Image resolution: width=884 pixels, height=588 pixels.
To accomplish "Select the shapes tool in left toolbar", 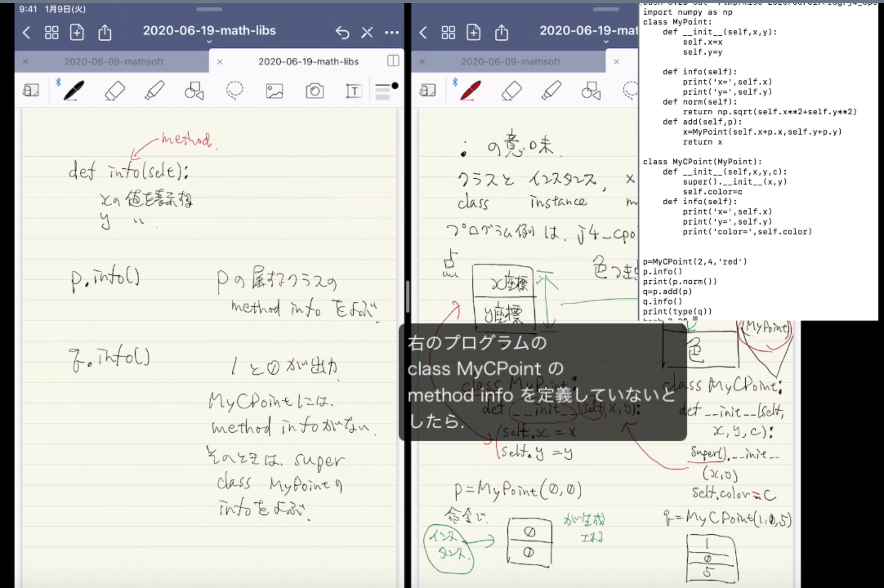I will (194, 90).
